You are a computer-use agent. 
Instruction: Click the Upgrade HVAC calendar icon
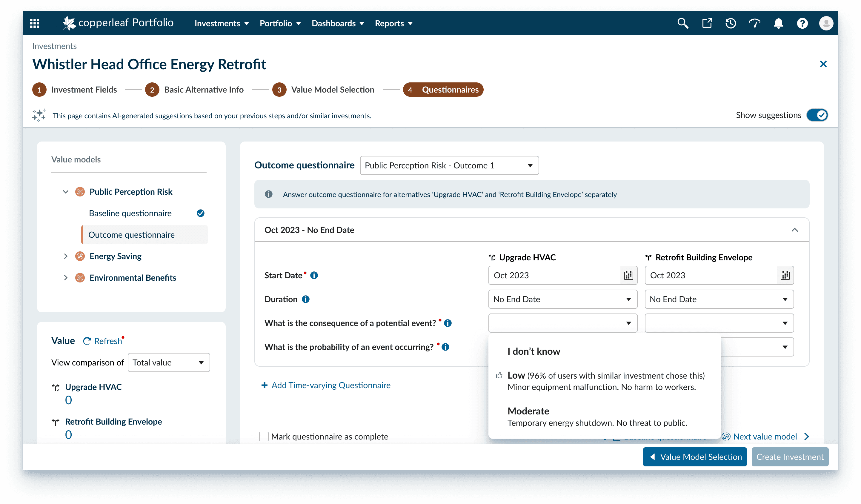coord(629,275)
